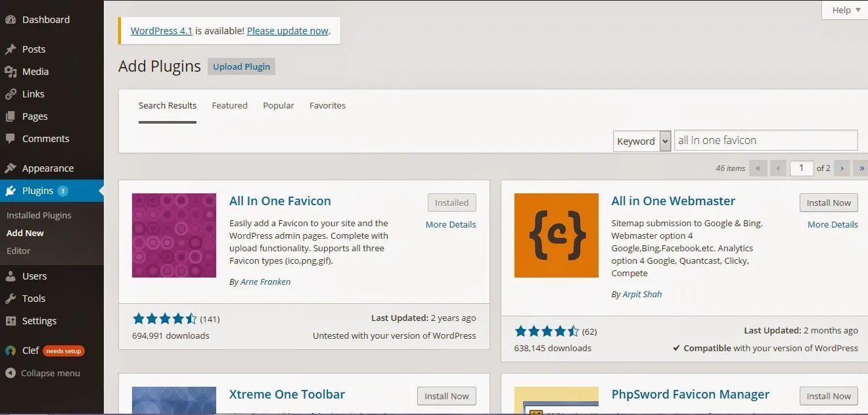This screenshot has width=868, height=415.
Task: Click the Appearance paintbrush icon
Action: [11, 168]
